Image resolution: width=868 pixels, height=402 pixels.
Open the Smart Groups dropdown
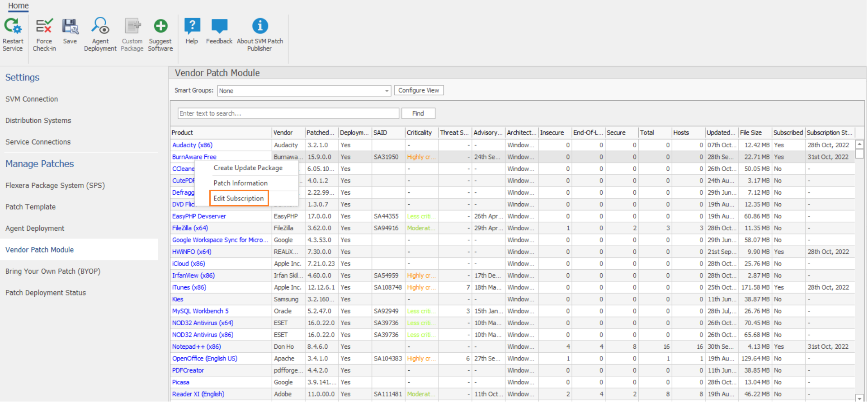coord(304,91)
